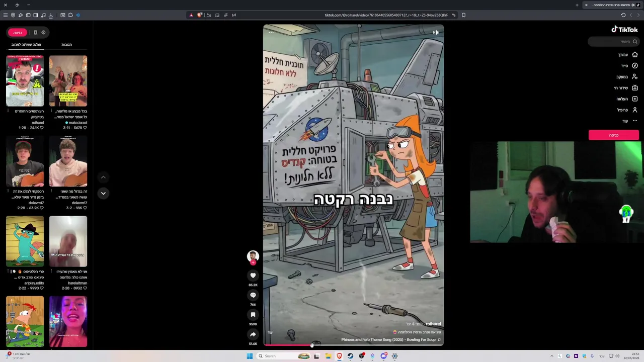
Task: Open the For You home page (עבורך)
Action: 628,55
